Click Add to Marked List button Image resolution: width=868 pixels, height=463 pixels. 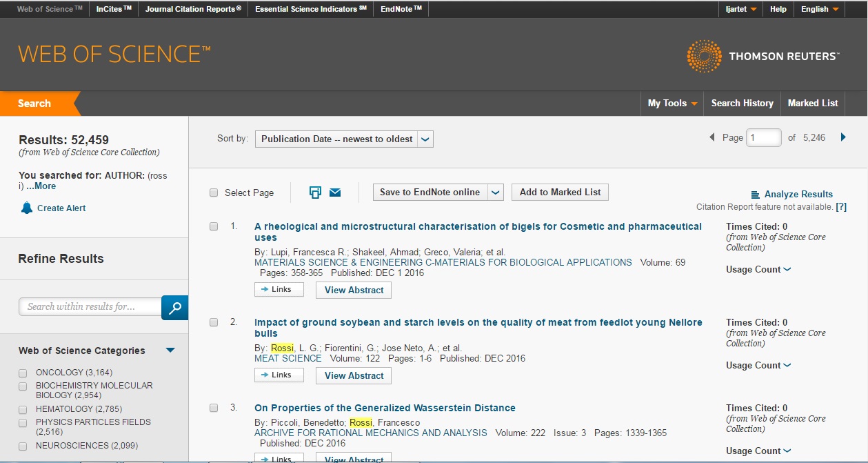(560, 193)
